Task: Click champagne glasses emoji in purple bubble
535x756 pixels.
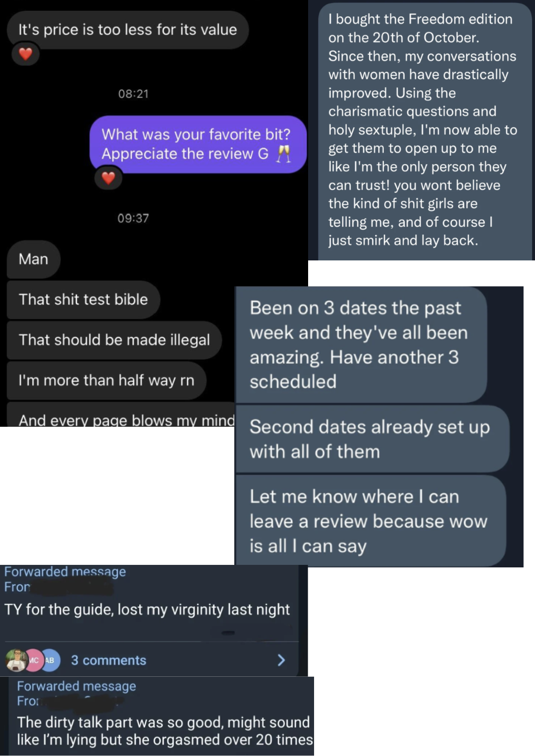Action: tap(283, 154)
